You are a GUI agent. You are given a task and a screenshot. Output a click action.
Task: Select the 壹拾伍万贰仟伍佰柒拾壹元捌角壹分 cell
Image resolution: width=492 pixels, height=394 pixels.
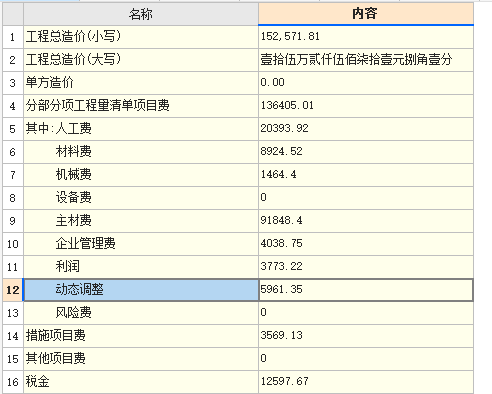[366, 60]
